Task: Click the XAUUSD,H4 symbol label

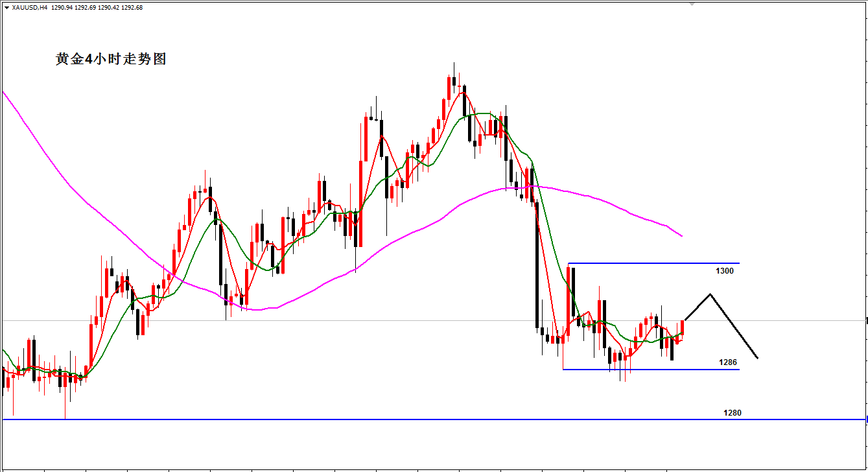Action: click(x=30, y=8)
